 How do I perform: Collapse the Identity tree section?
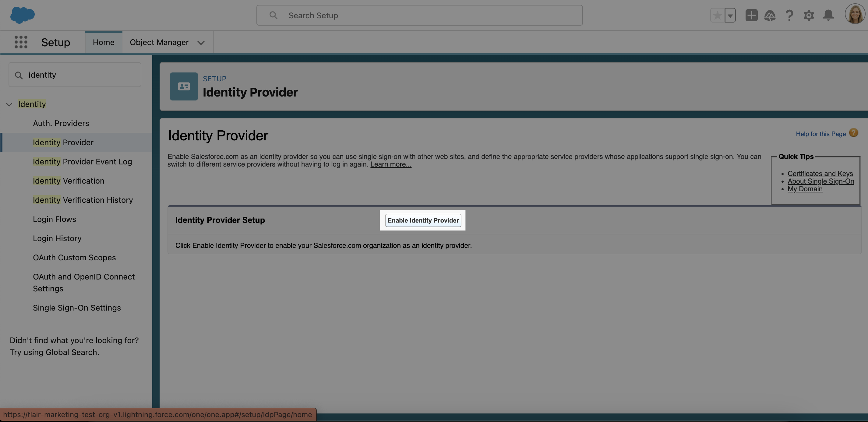pos(9,104)
